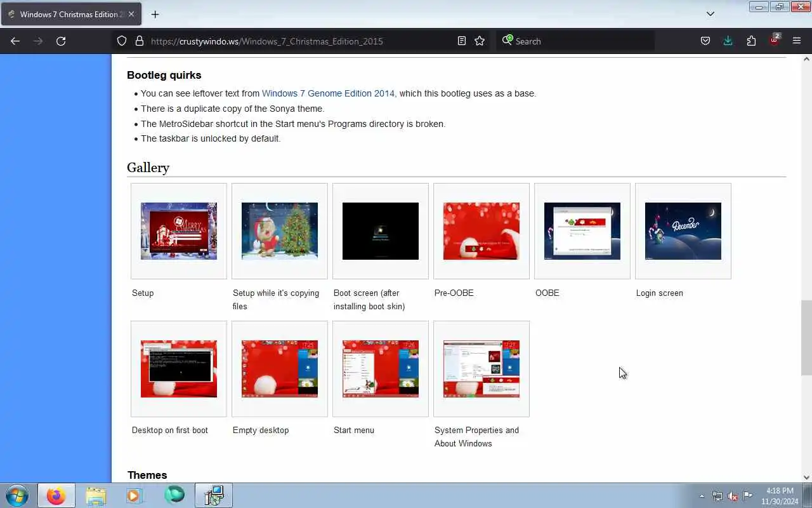Open the computer setup taskbar app
This screenshot has height=508, width=812.
pos(214,495)
